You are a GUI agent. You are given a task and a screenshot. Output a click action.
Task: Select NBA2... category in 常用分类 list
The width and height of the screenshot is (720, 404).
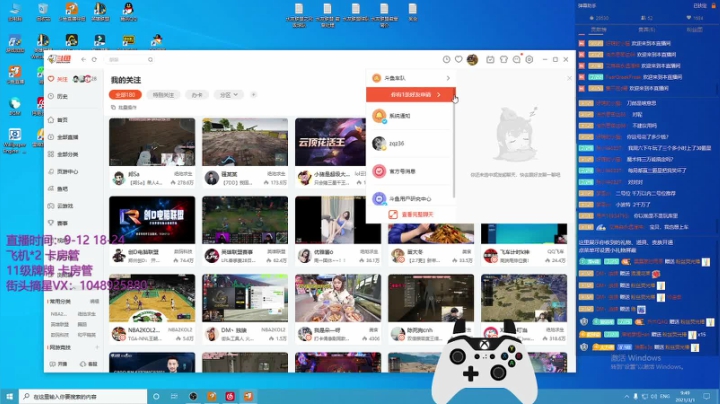coord(59,314)
